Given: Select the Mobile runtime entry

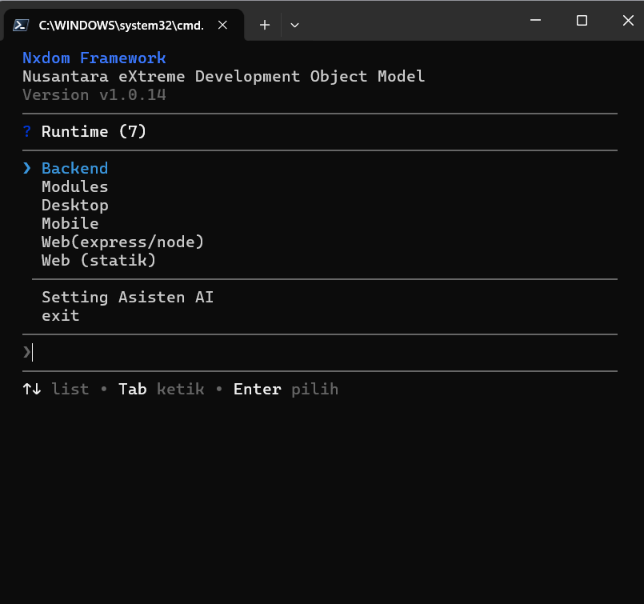Looking at the screenshot, I should [x=70, y=224].
